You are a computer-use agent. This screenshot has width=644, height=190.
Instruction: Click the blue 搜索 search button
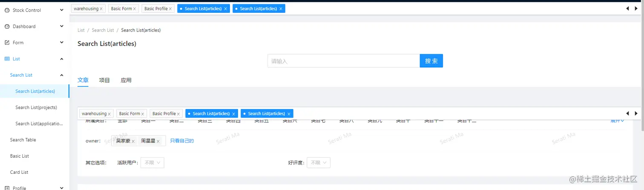[431, 61]
